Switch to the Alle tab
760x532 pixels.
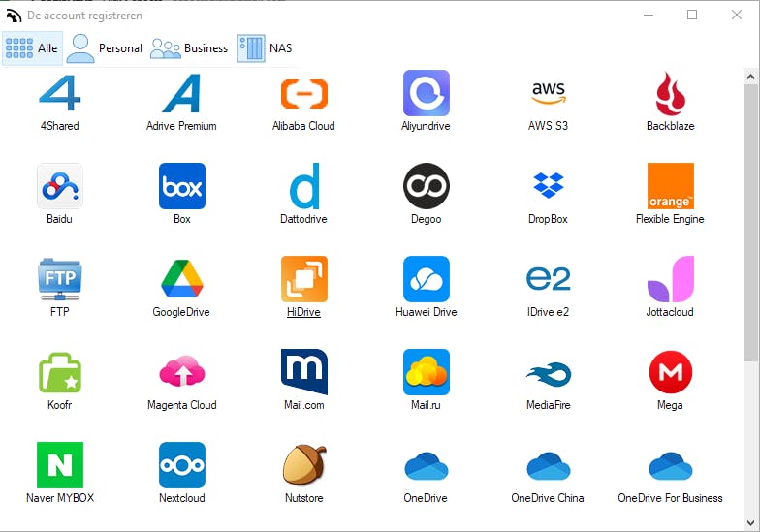32,48
